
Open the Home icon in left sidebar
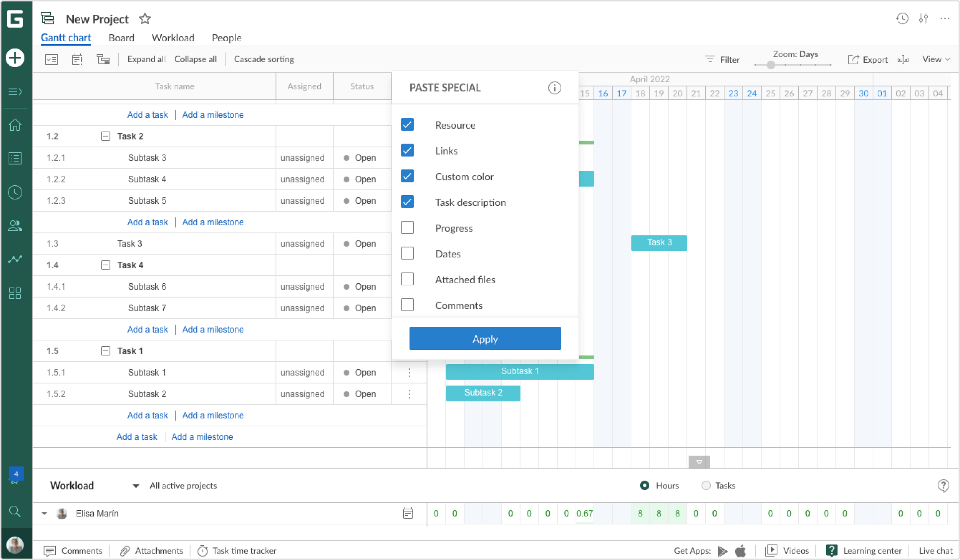[x=15, y=125]
